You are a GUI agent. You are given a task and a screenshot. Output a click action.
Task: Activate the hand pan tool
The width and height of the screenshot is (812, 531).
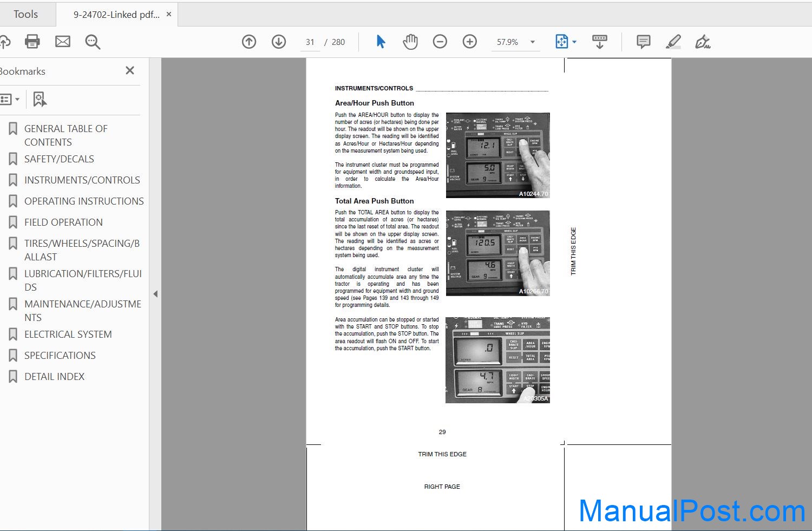point(410,42)
